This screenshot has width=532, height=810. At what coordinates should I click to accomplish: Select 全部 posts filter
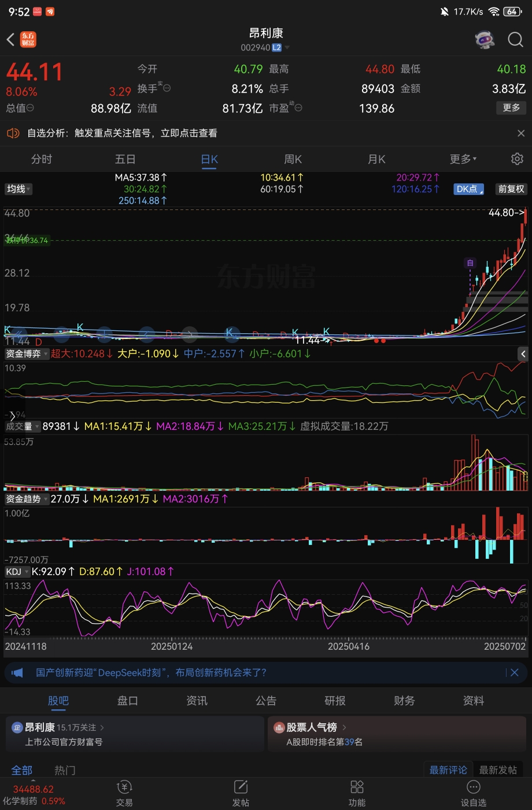click(22, 770)
